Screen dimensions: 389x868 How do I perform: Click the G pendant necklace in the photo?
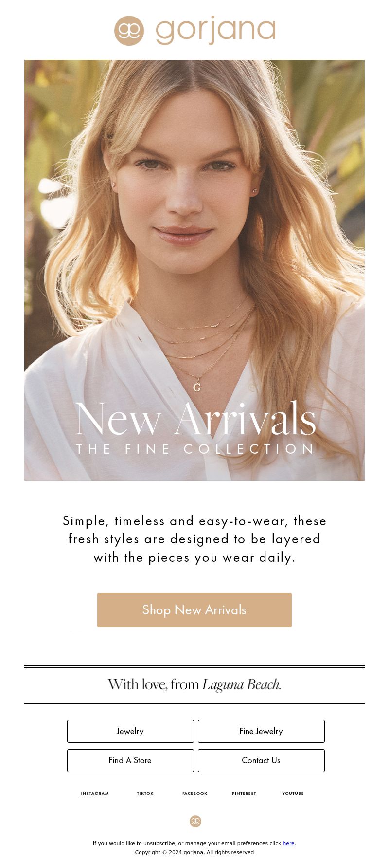click(x=197, y=387)
